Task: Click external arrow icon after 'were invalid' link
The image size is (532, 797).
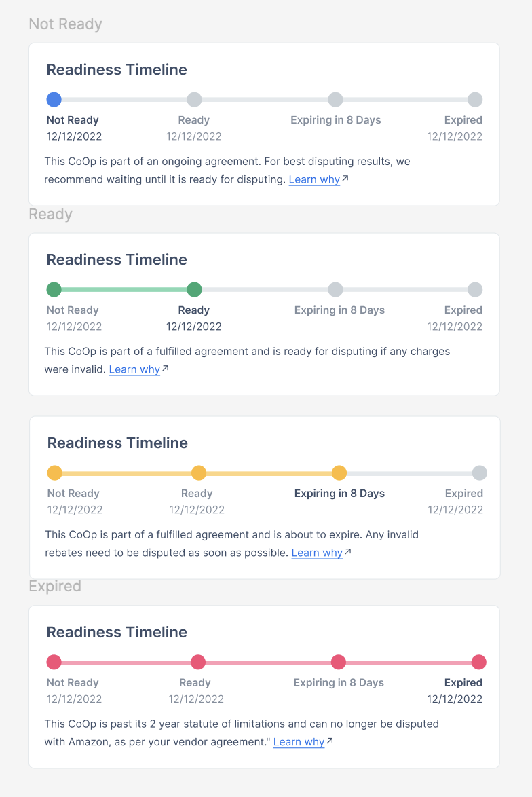Action: click(x=166, y=368)
